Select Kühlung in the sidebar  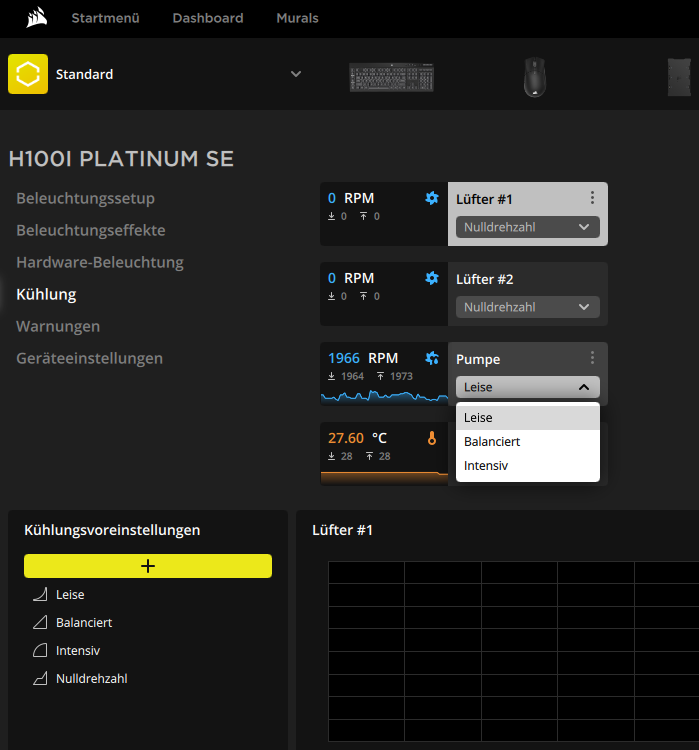click(46, 294)
